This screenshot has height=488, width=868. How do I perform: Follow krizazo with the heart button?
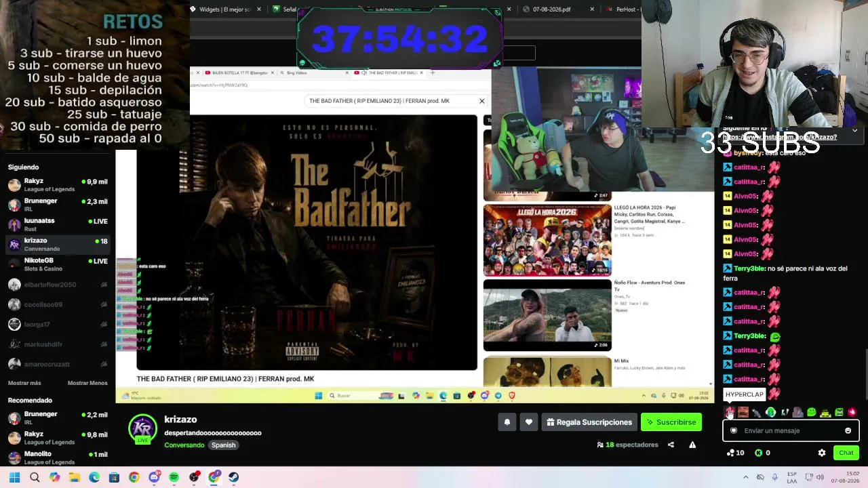pyautogui.click(x=529, y=422)
